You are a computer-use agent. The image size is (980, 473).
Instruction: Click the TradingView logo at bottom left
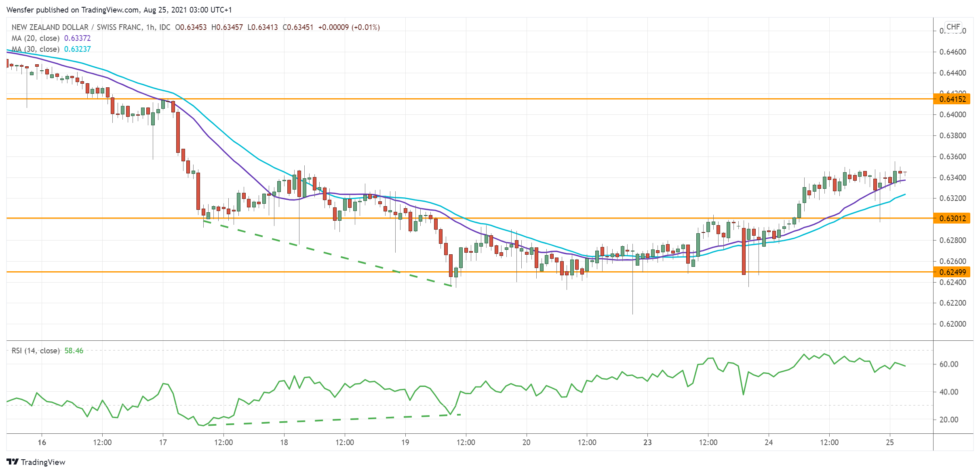pyautogui.click(x=36, y=462)
